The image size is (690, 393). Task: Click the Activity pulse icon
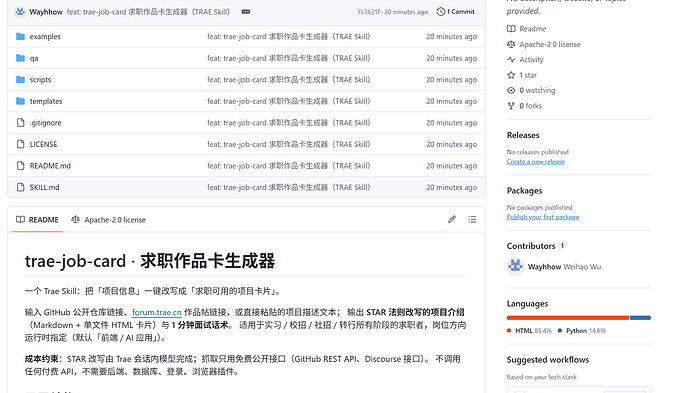click(x=511, y=60)
